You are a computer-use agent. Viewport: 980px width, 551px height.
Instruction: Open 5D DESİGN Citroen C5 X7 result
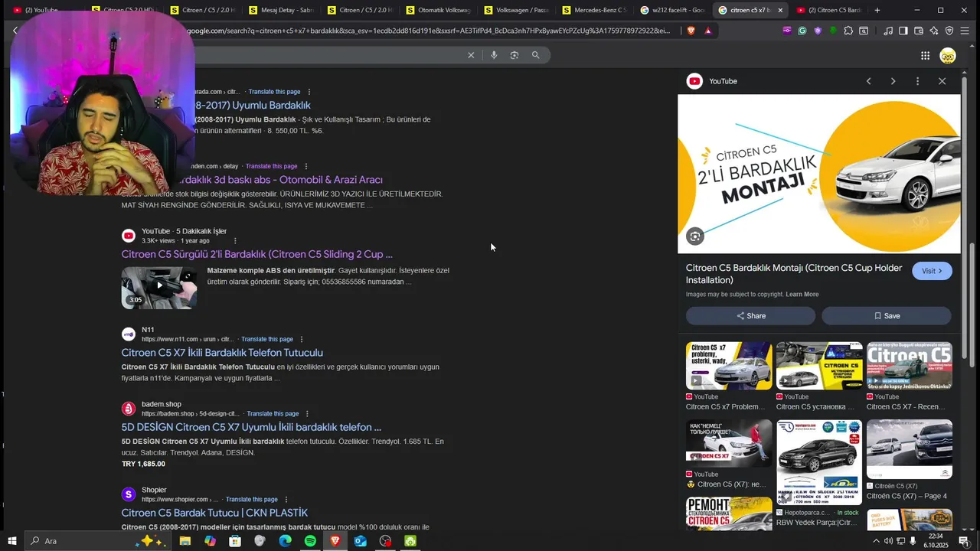pos(251,427)
